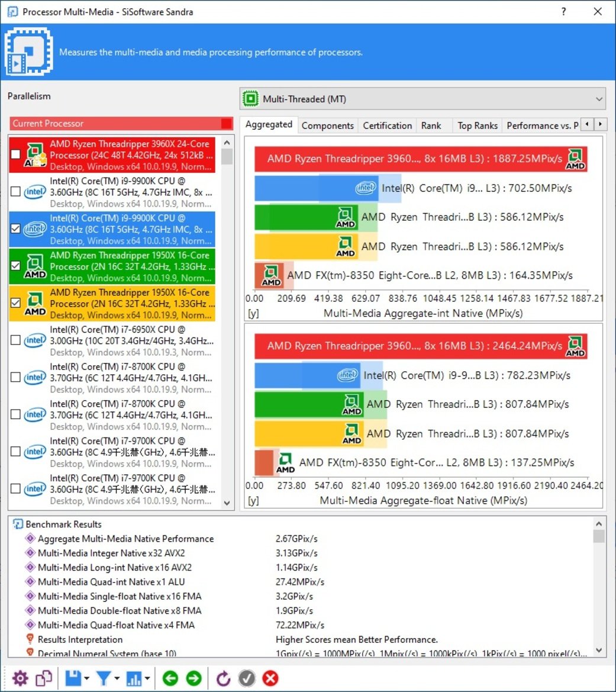Click the help question mark in title bar

(563, 11)
